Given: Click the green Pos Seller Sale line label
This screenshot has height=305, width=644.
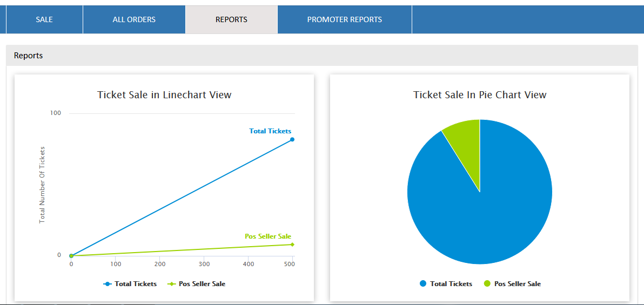Looking at the screenshot, I should [x=268, y=236].
